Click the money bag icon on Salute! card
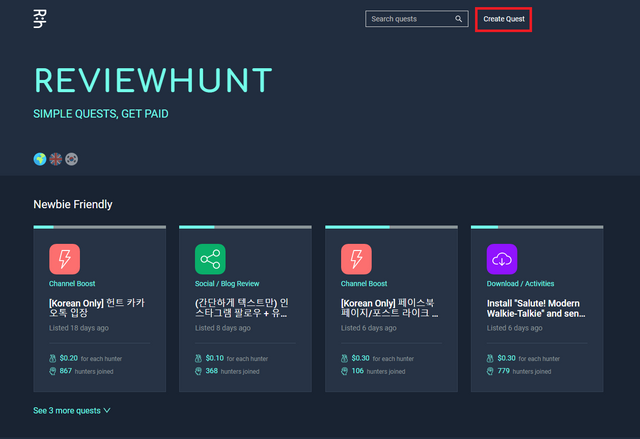The image size is (640, 439). coord(490,358)
